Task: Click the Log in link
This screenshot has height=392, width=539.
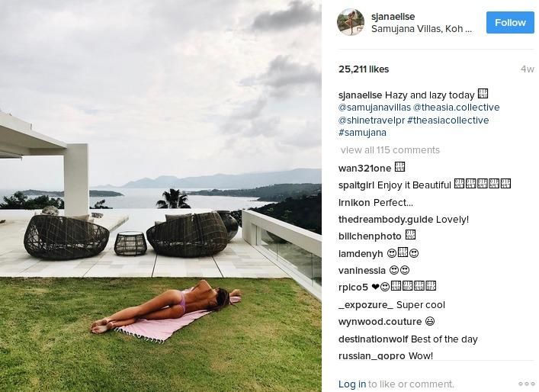Action: (352, 384)
